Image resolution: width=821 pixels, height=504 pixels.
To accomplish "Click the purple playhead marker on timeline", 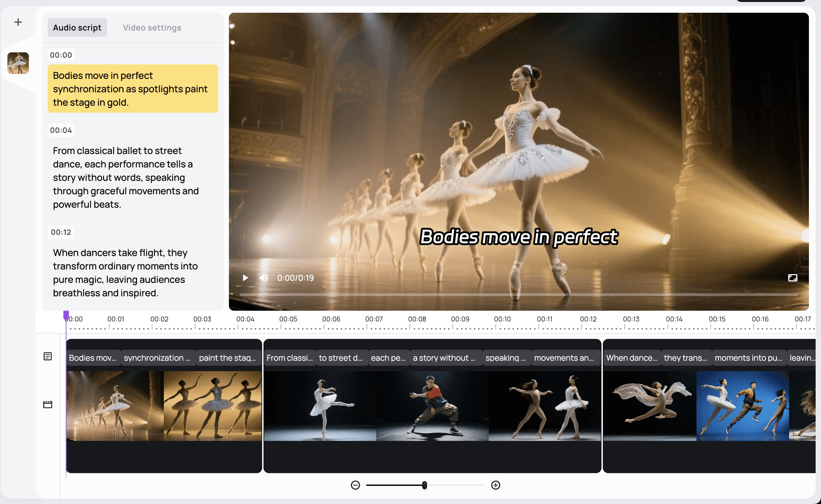I will click(x=66, y=315).
